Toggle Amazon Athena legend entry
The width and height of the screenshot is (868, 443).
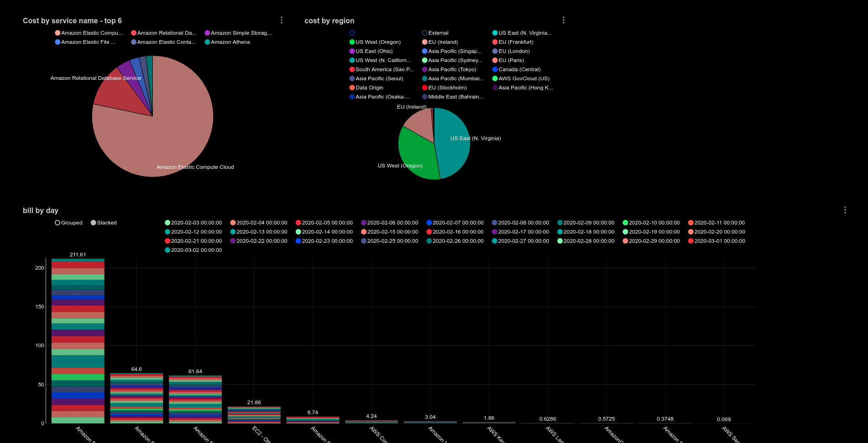pos(227,42)
